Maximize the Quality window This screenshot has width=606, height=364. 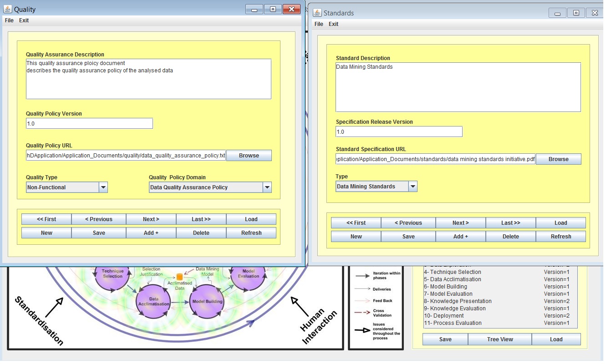pyautogui.click(x=273, y=9)
